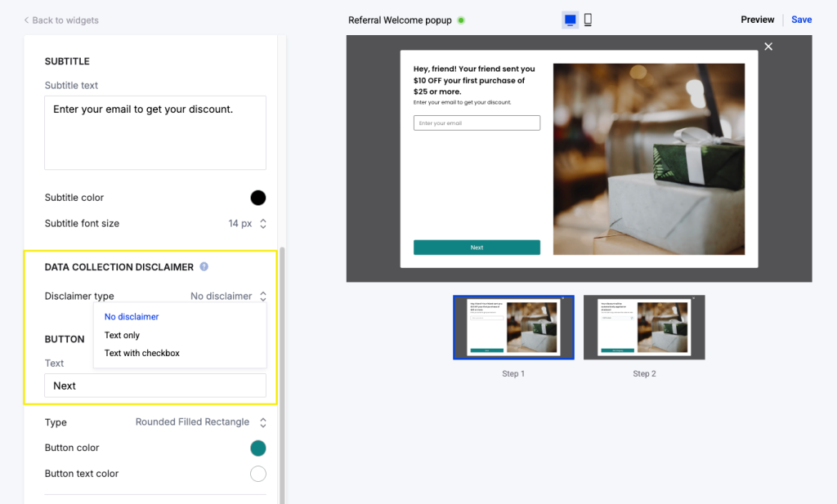Image resolution: width=837 pixels, height=504 pixels.
Task: Click the Save link
Action: (801, 19)
